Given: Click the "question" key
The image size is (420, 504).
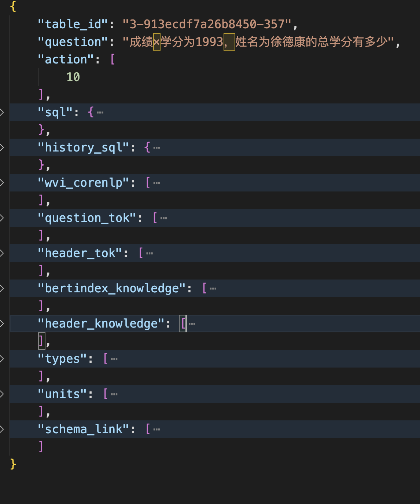Looking at the screenshot, I should (73, 42).
